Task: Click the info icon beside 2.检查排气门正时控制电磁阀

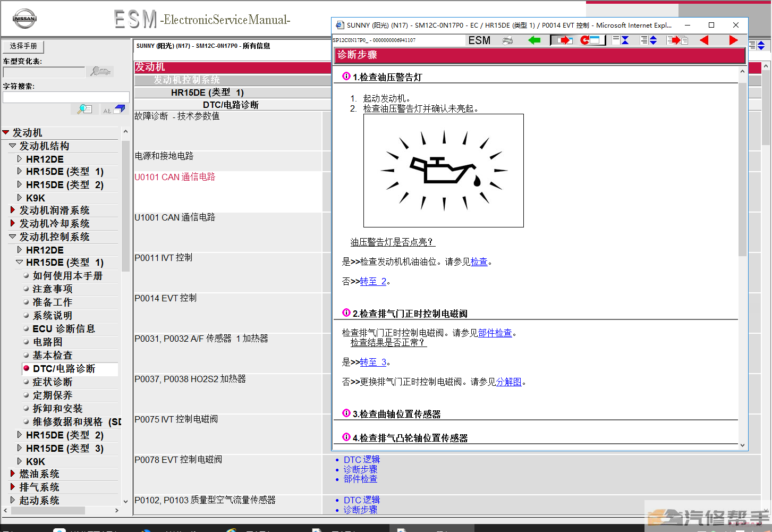Action: (x=346, y=313)
